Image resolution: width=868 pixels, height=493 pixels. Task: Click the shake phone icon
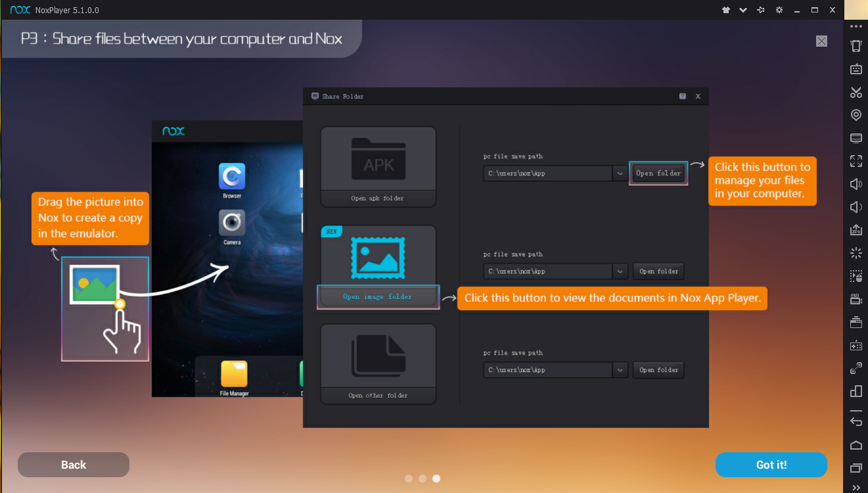point(856,45)
